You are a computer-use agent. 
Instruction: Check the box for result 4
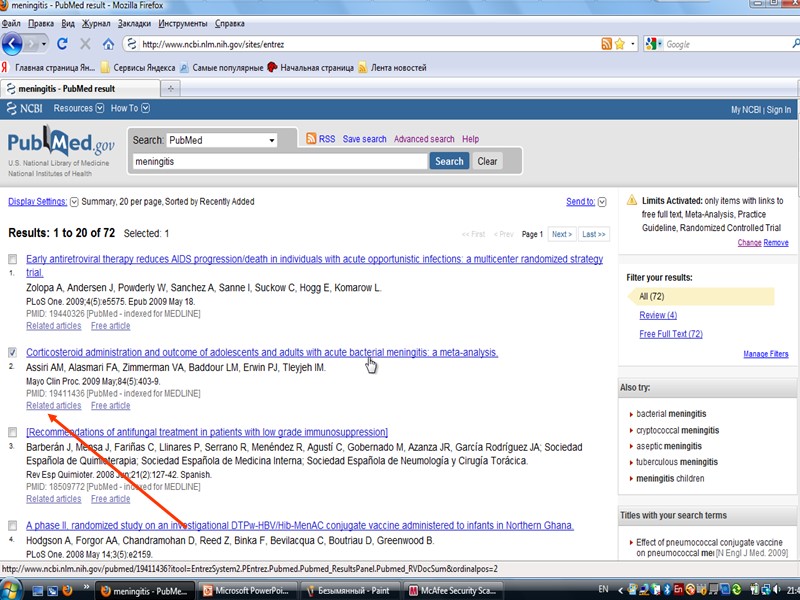click(x=12, y=526)
